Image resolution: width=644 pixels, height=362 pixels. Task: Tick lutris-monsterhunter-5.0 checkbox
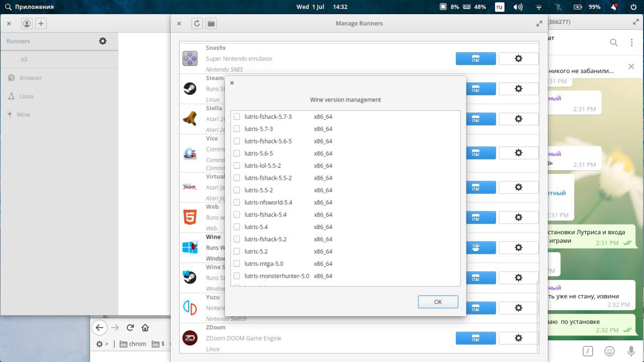[x=236, y=276]
